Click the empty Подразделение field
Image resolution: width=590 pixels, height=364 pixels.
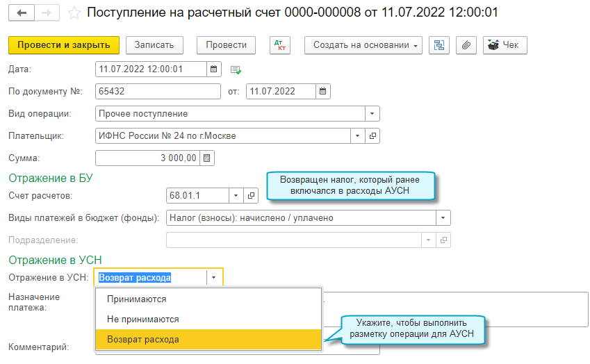pos(293,240)
